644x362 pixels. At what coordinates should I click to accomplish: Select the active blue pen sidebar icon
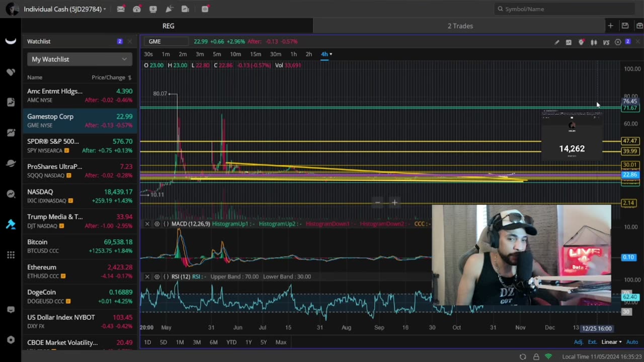pos(11,224)
